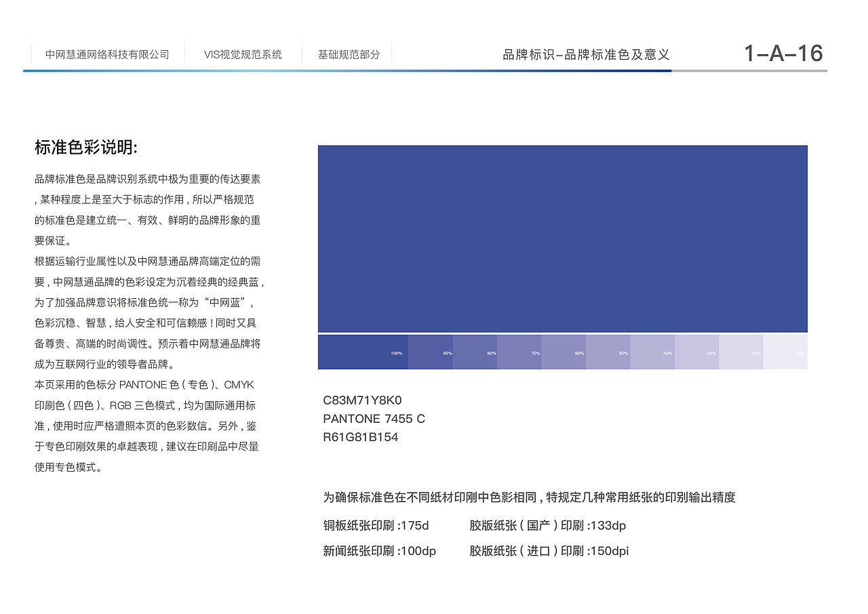868x614 pixels.
Task: Click the company name 中网慧通网络科技有限公司 in header
Action: pyautogui.click(x=107, y=54)
